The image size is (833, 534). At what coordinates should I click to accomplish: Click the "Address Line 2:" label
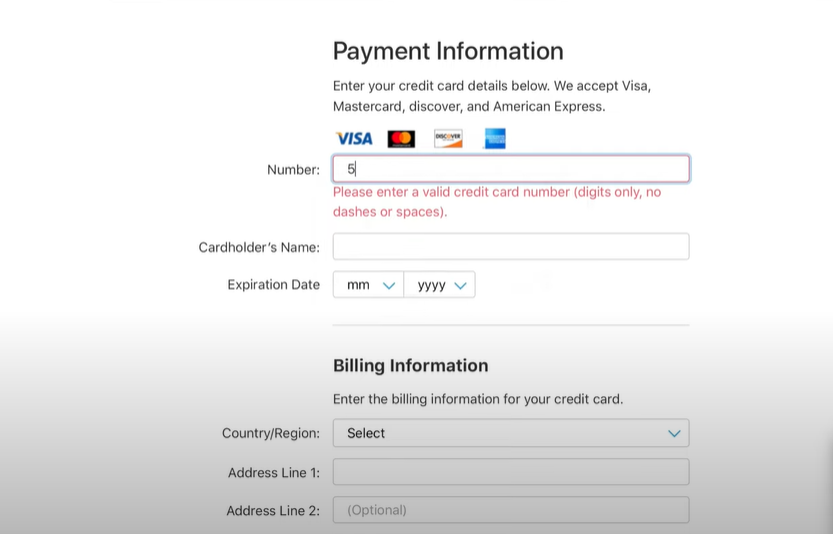coord(272,510)
